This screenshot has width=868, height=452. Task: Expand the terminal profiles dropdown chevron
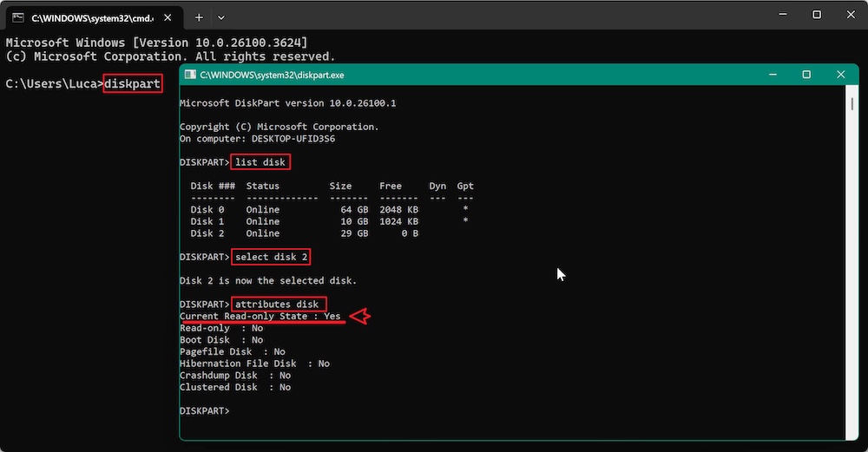[x=221, y=17]
